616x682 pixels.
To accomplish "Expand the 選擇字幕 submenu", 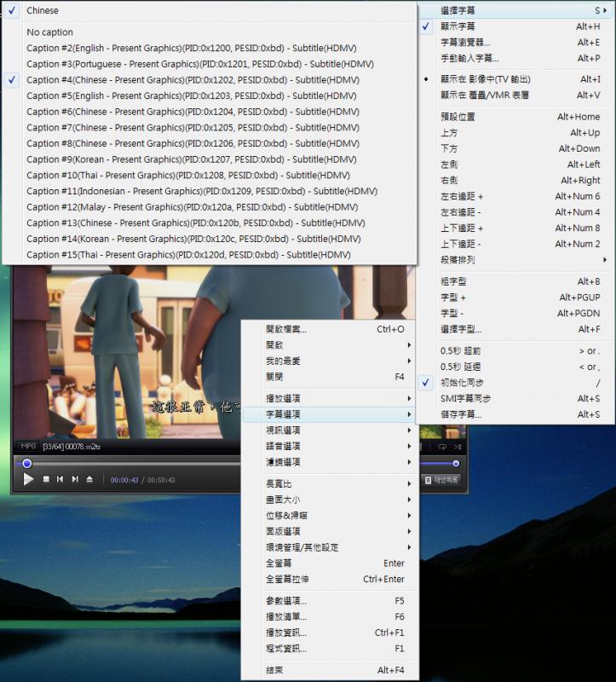I will click(x=515, y=10).
